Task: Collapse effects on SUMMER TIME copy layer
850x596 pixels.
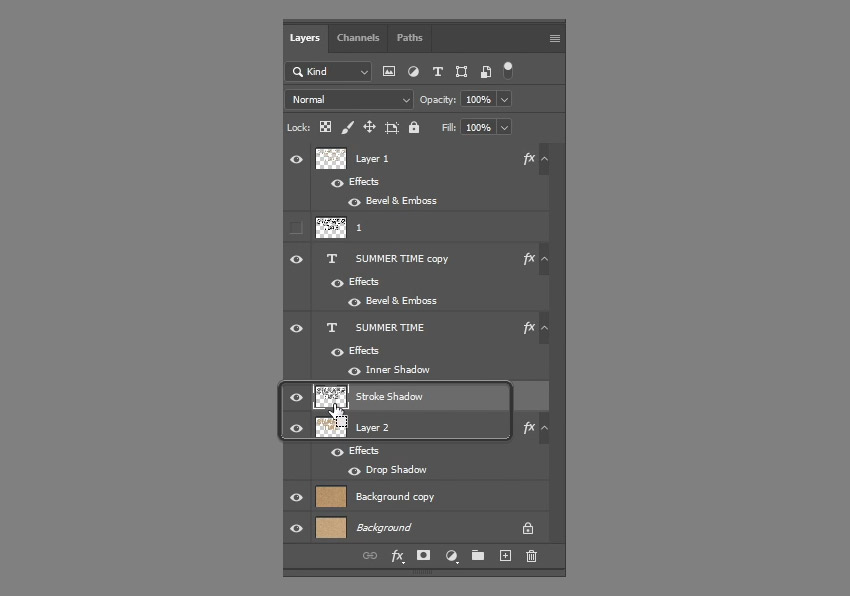Action: pos(543,258)
